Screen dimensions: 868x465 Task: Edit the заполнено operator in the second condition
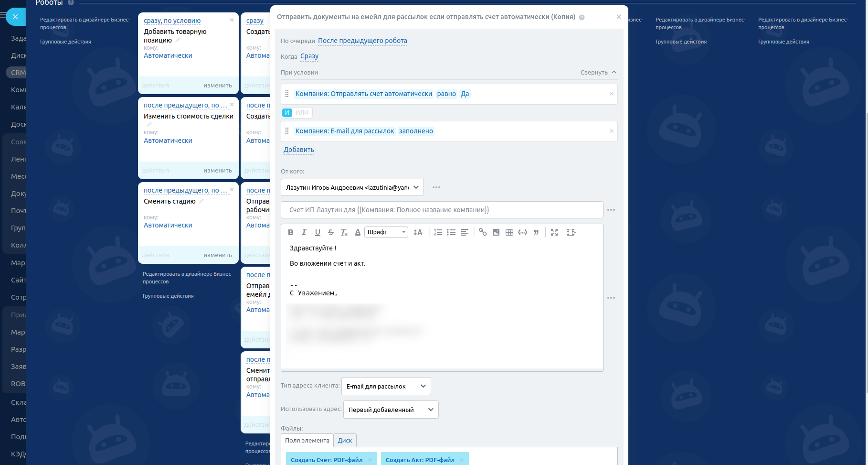click(x=416, y=131)
